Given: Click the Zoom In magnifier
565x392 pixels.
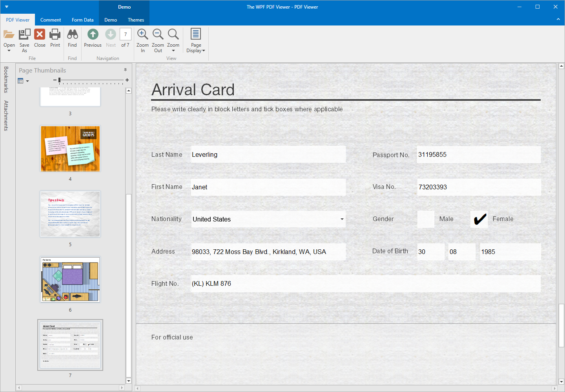Looking at the screenshot, I should tap(142, 35).
